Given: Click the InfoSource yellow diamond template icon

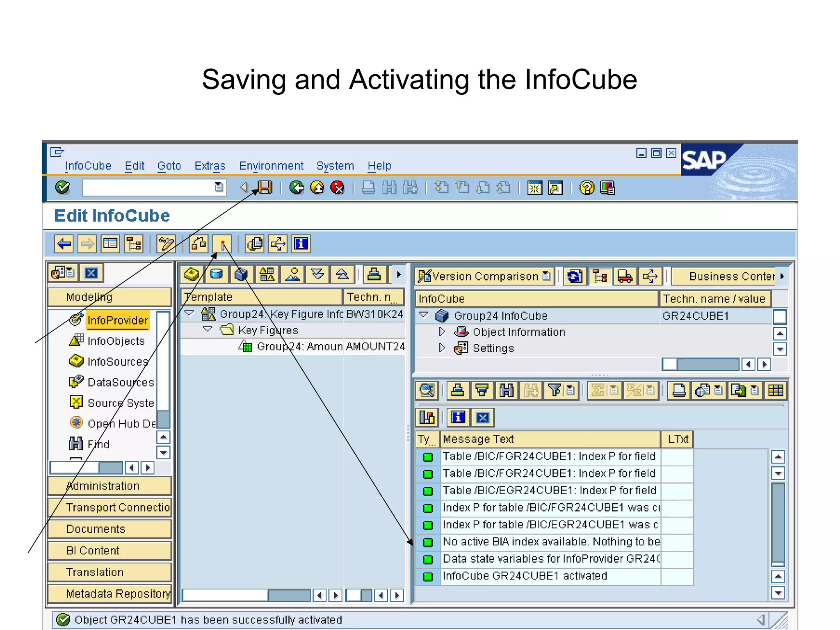Looking at the screenshot, I should tap(192, 274).
